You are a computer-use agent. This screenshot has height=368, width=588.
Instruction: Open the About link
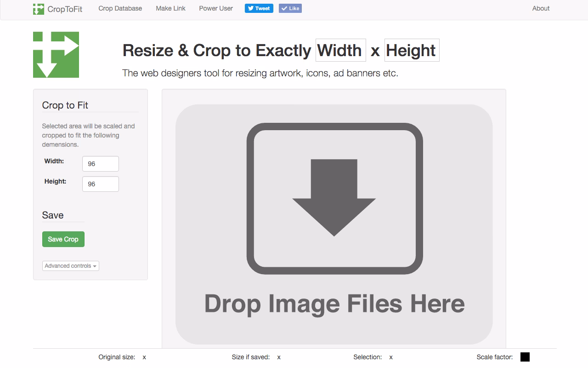(541, 8)
